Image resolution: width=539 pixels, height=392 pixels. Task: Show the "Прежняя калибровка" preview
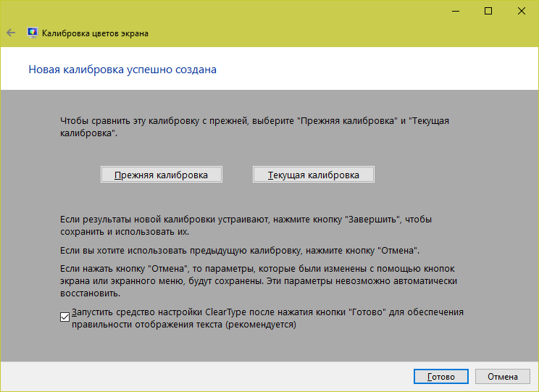161,175
